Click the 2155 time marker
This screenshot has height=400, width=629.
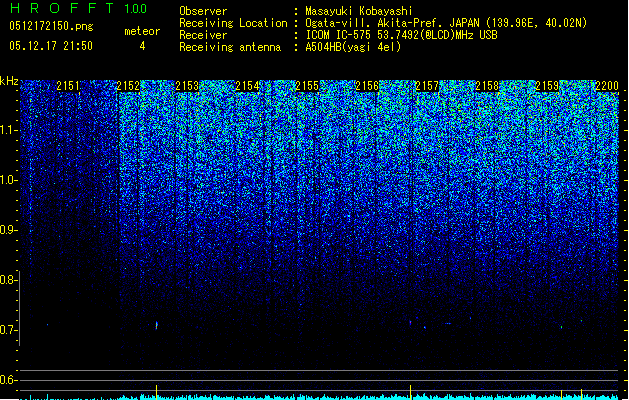[307, 86]
